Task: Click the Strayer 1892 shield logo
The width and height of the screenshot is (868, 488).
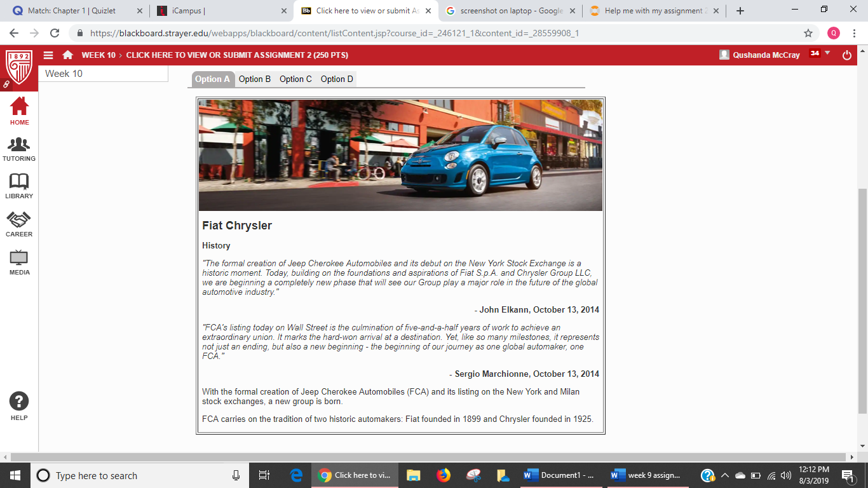Action: (x=19, y=67)
